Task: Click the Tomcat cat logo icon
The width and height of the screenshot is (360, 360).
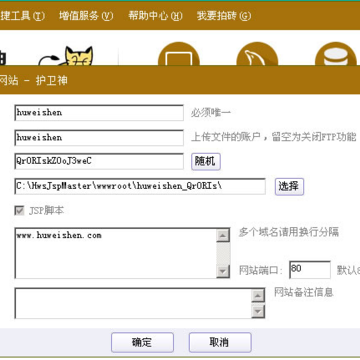Action: point(67,56)
